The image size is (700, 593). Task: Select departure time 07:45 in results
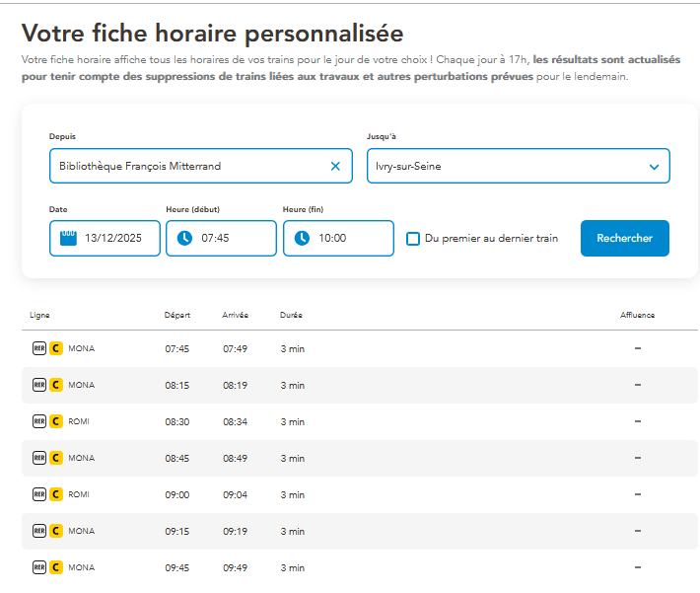coord(177,349)
